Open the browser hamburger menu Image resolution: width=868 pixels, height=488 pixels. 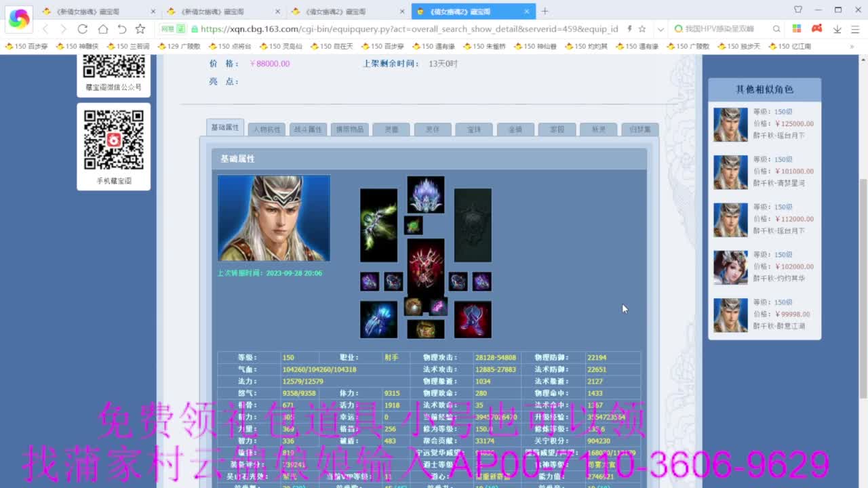[x=856, y=29]
